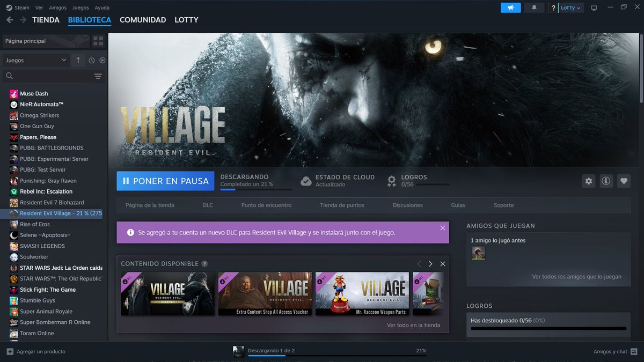
Task: Open the announcements megaphone button
Action: tap(510, 8)
